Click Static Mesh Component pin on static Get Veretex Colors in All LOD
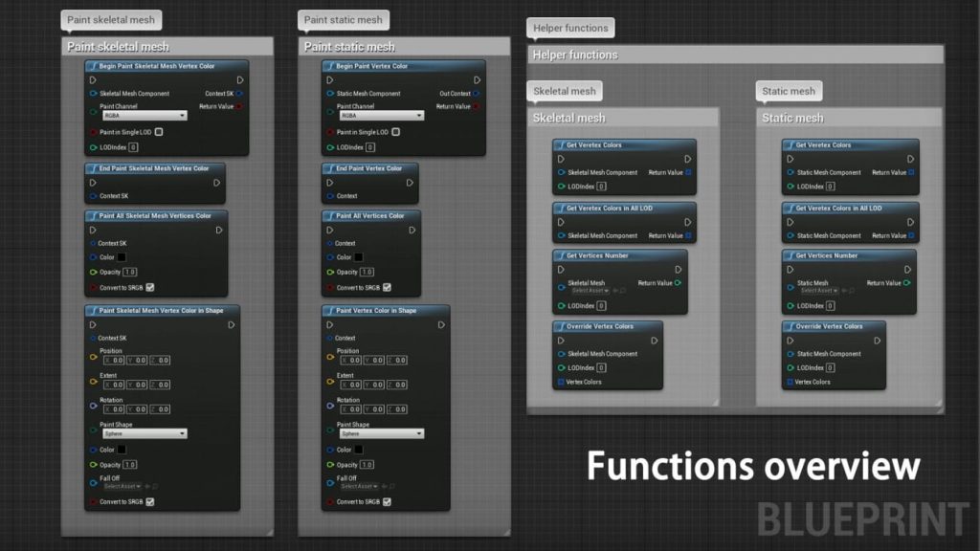The width and height of the screenshot is (980, 551). pos(790,235)
